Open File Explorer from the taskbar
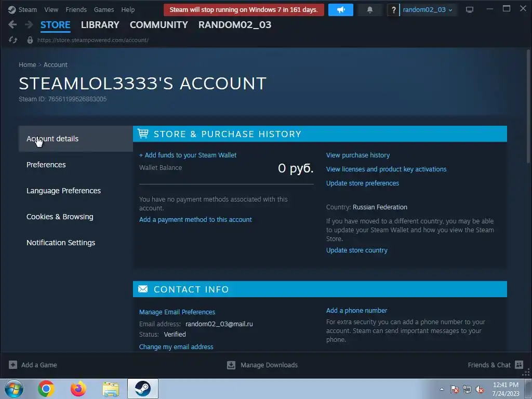The width and height of the screenshot is (532, 399). [111, 389]
